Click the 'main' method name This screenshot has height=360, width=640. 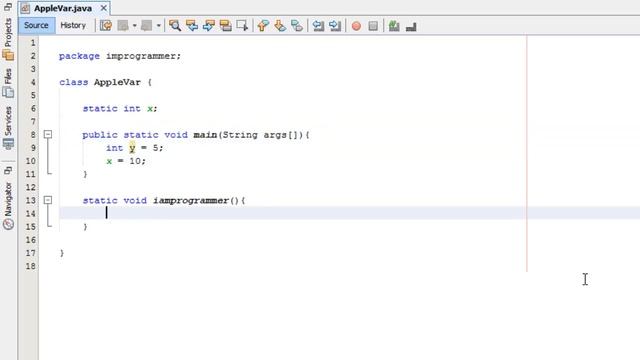click(205, 135)
